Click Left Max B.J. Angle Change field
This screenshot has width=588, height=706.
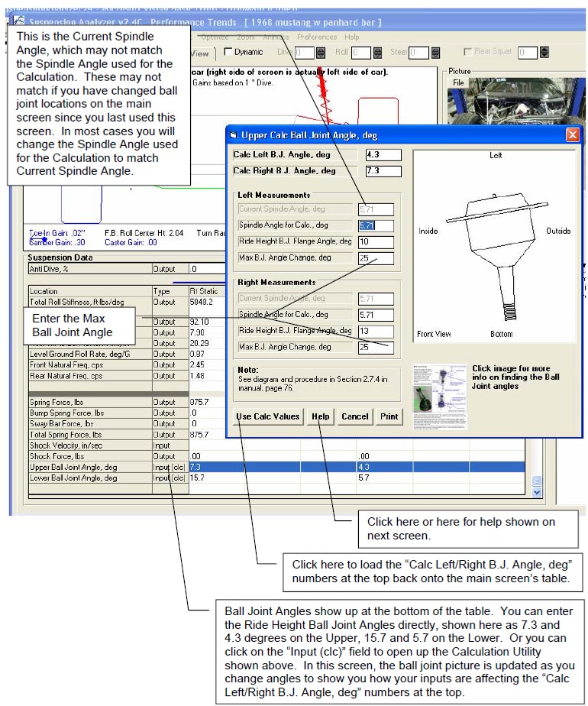point(376,258)
